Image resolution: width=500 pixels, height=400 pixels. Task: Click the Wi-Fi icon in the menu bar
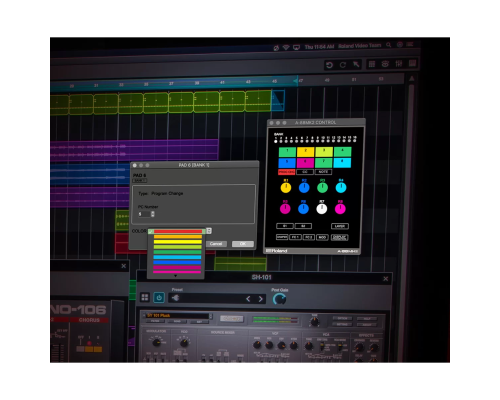[x=286, y=47]
